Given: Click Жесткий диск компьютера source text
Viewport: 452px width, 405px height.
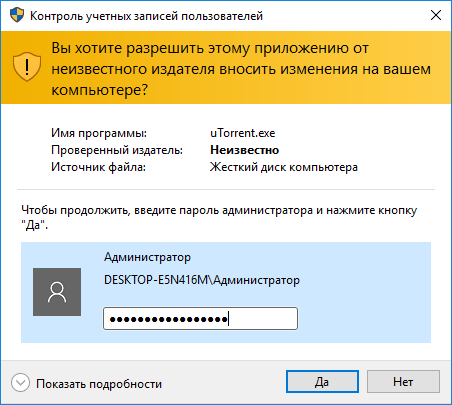Looking at the screenshot, I should click(284, 167).
